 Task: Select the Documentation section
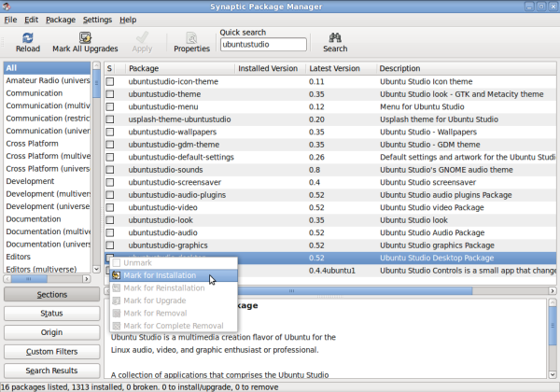tap(47, 218)
